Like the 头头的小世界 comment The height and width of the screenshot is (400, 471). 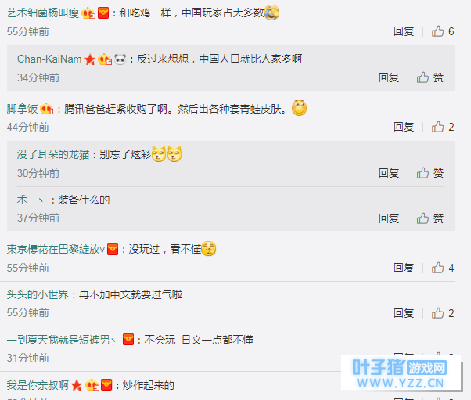[x=443, y=313]
